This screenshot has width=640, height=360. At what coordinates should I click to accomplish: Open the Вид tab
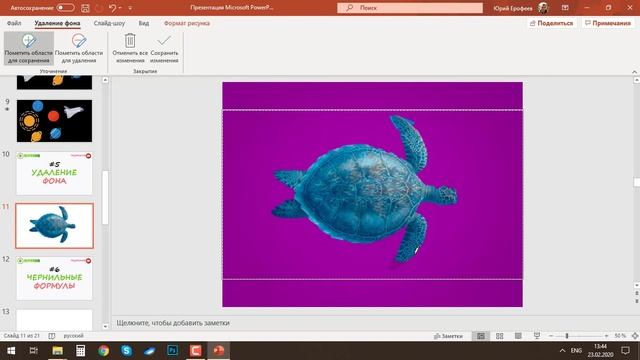[144, 23]
